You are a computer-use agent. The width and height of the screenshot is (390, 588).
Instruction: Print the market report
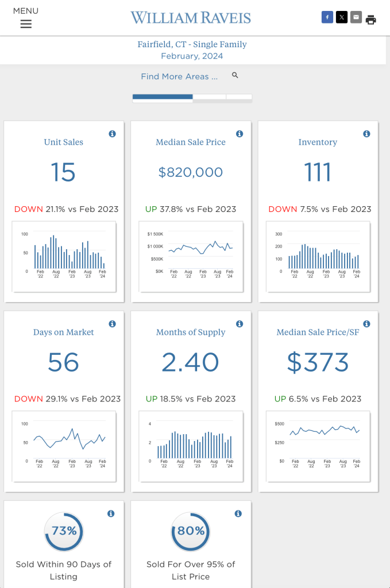371,20
